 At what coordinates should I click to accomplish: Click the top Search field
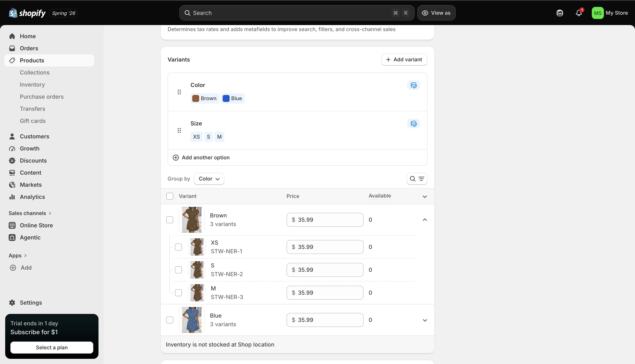point(297,13)
